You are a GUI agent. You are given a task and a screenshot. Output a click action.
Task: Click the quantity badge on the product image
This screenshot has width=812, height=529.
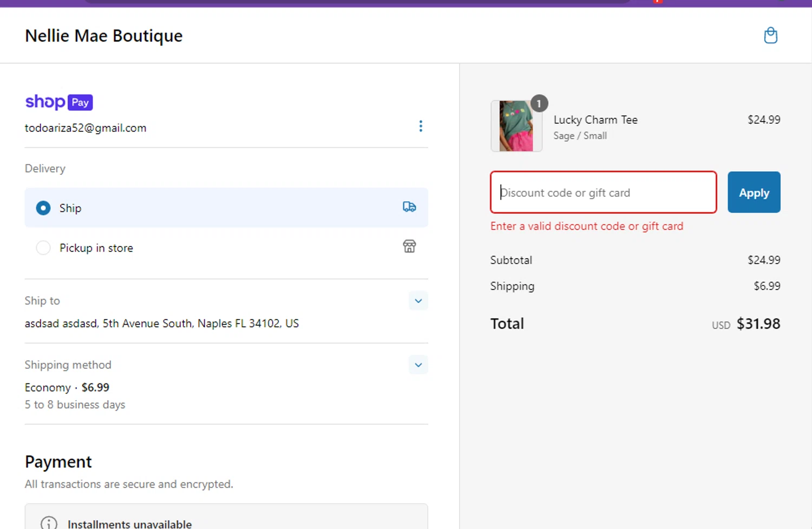[x=539, y=103]
